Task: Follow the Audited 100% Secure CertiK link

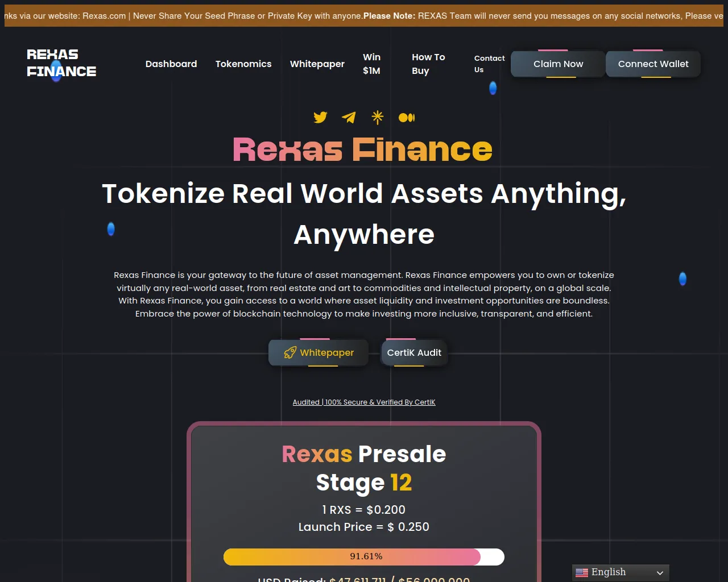Action: click(x=364, y=402)
